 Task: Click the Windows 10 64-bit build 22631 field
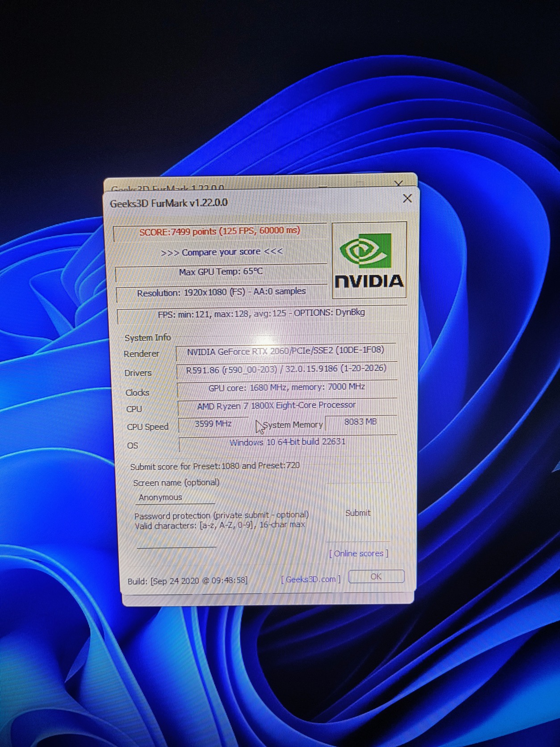pyautogui.click(x=288, y=443)
